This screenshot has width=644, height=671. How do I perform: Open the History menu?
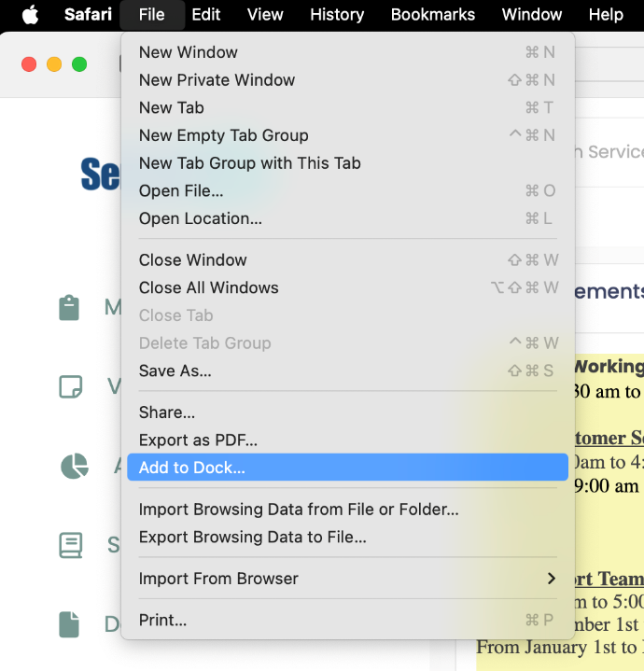(x=337, y=14)
